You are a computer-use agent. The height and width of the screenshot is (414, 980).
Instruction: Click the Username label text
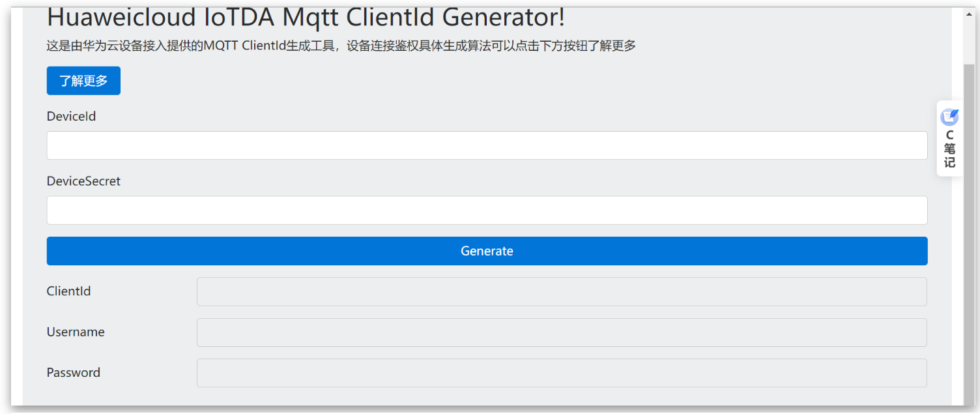[76, 333]
